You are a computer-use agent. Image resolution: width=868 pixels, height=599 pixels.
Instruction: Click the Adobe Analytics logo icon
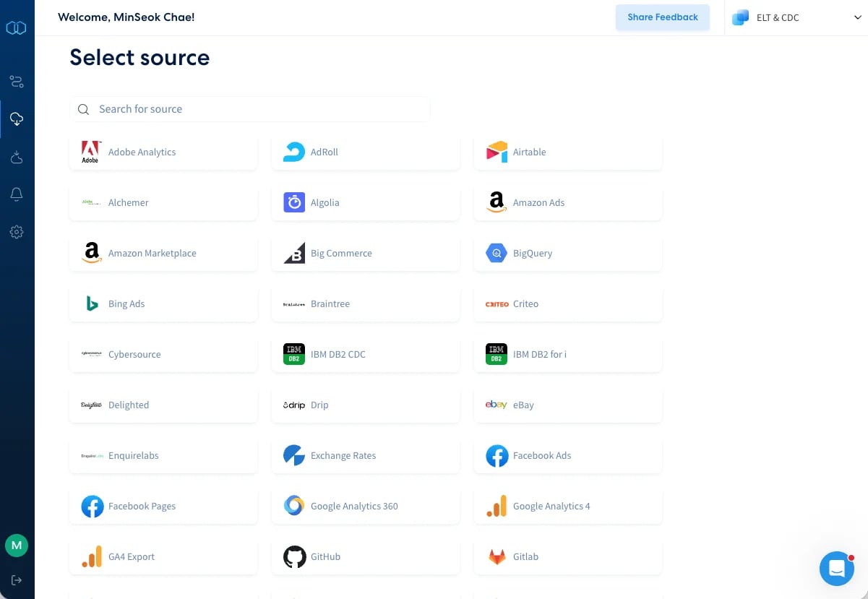90,152
